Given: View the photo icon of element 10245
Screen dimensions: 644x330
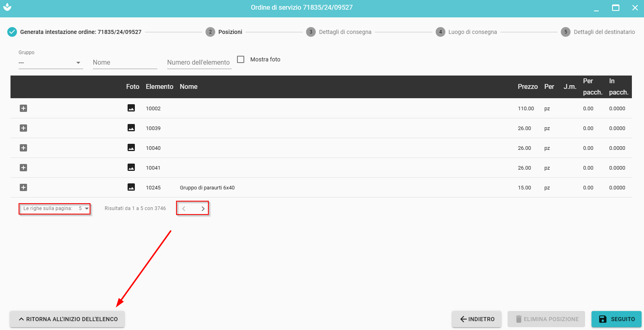Looking at the screenshot, I should pos(131,187).
